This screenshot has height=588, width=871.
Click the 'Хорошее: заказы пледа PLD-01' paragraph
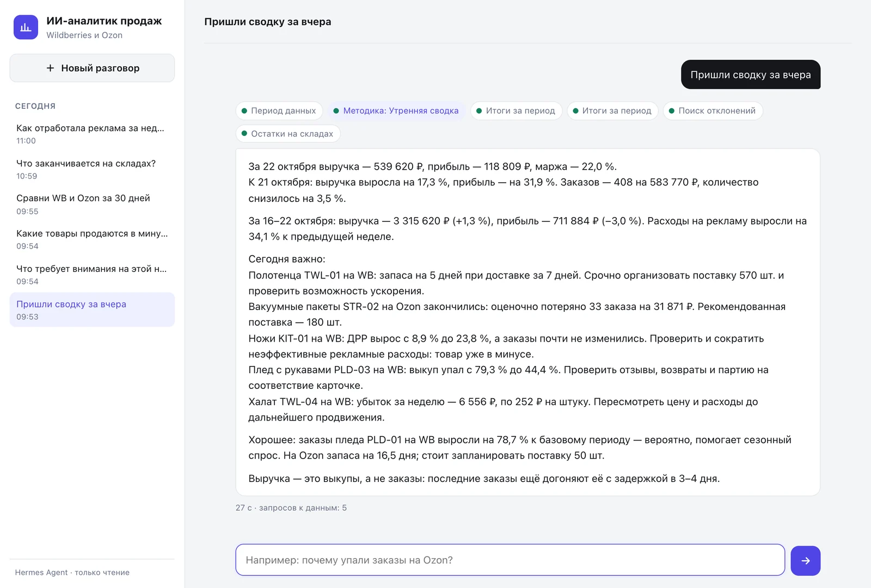[520, 448]
